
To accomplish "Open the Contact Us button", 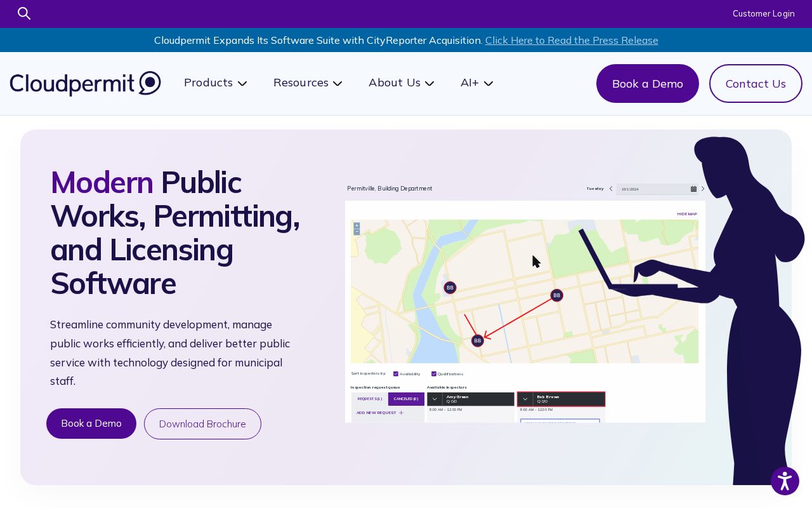I will click(756, 83).
